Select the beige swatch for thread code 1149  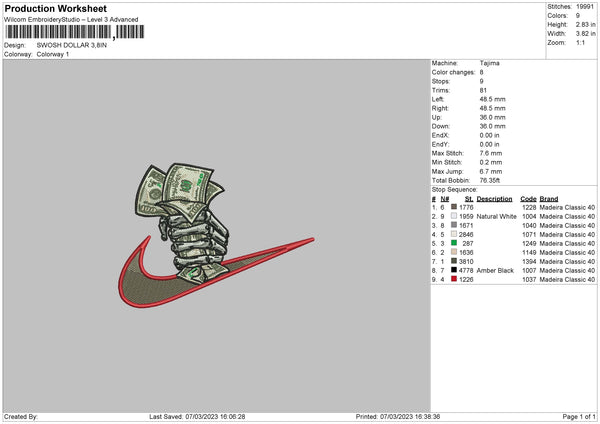pos(454,252)
